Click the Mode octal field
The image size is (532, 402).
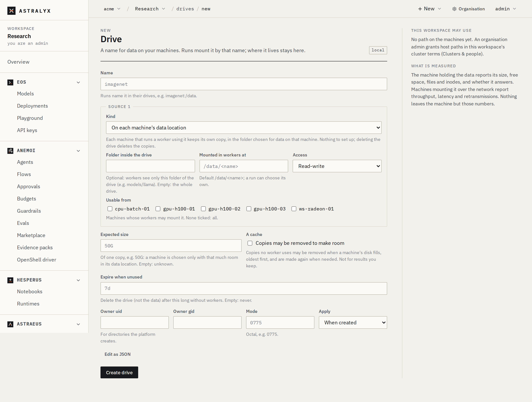click(280, 323)
